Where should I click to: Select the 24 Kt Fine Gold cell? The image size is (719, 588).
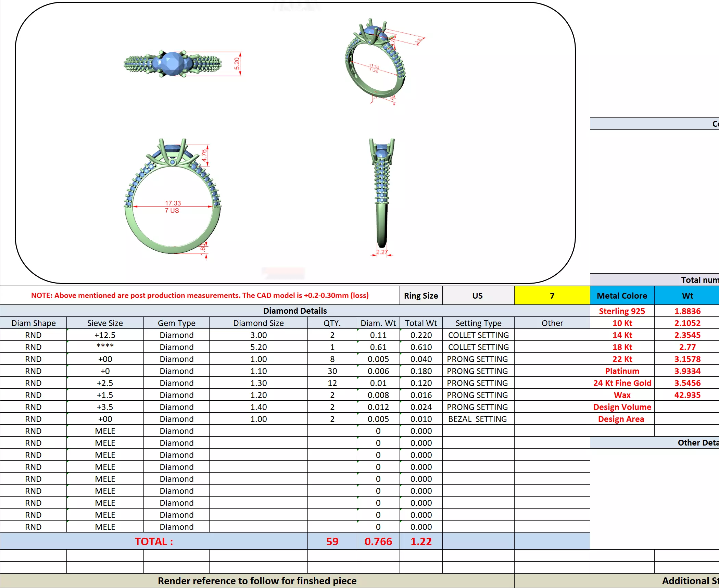pos(622,383)
